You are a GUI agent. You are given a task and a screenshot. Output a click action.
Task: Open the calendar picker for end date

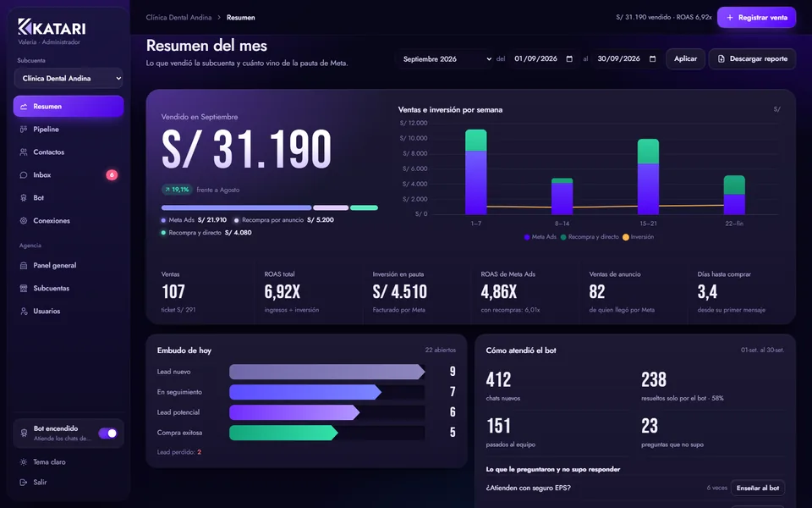point(652,58)
